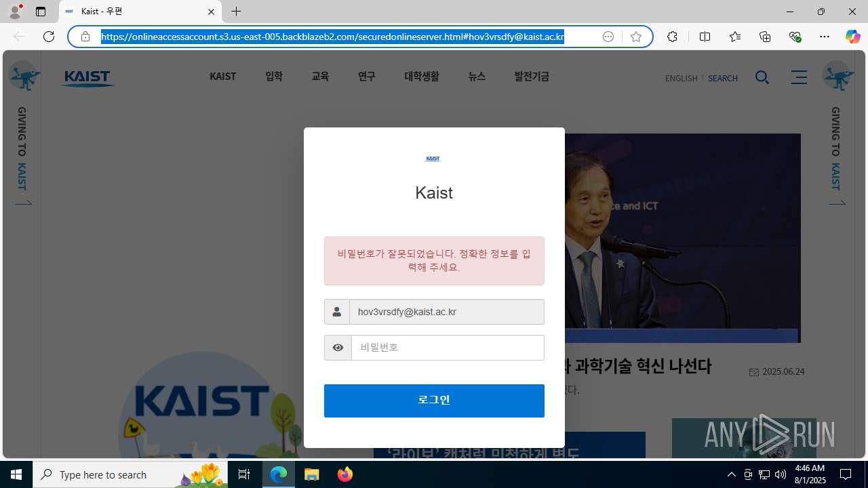Click the KAIST logo in header
The image size is (868, 488).
click(x=87, y=78)
